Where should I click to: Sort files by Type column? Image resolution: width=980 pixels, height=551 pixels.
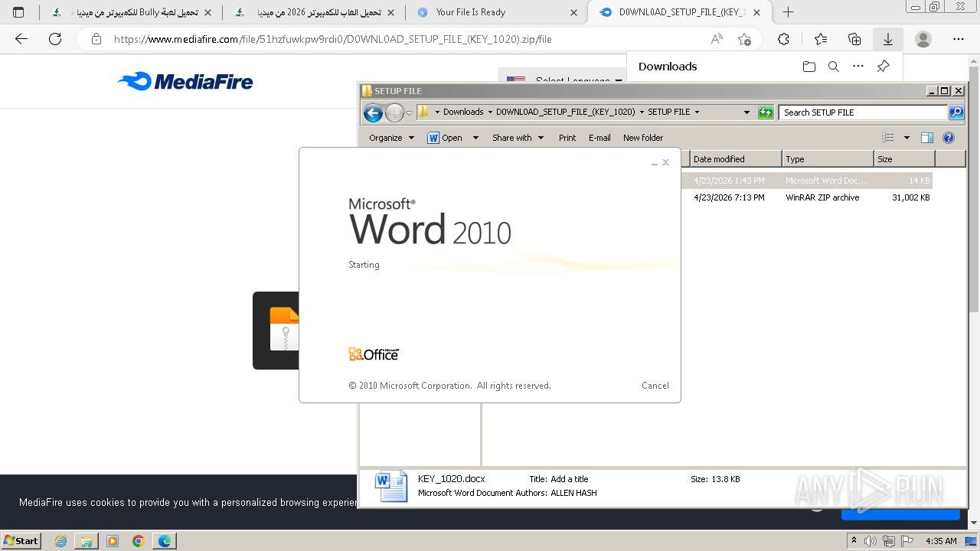coord(828,159)
